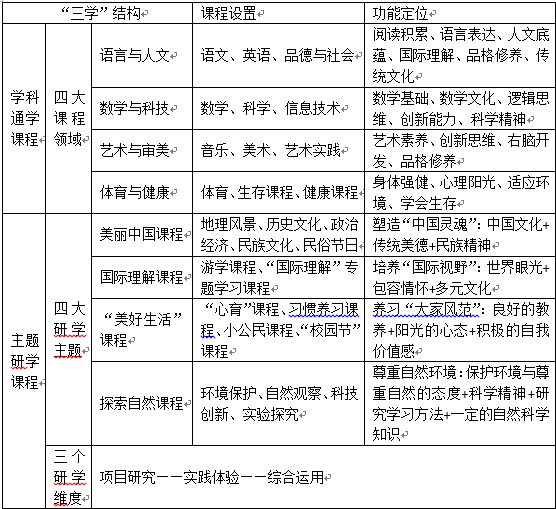
Task: Click the "三学"结构 header cell
Action: (x=98, y=13)
